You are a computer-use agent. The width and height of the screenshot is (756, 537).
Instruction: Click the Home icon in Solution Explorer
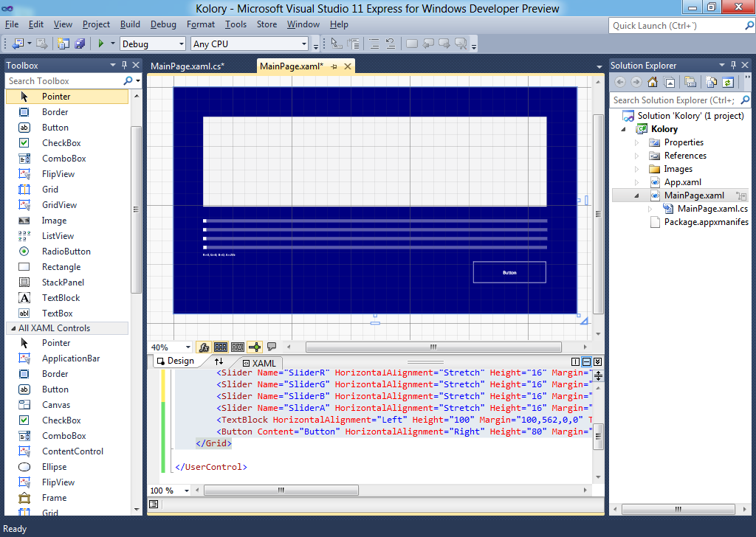coord(653,82)
